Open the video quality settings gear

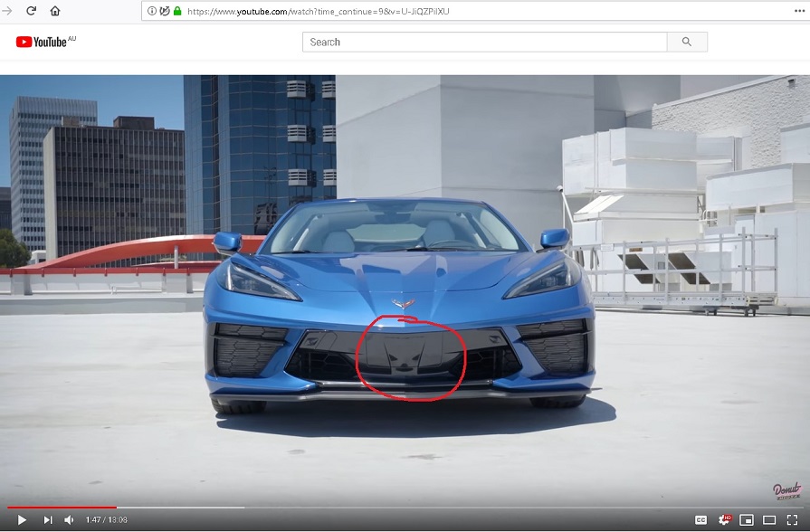point(722,519)
